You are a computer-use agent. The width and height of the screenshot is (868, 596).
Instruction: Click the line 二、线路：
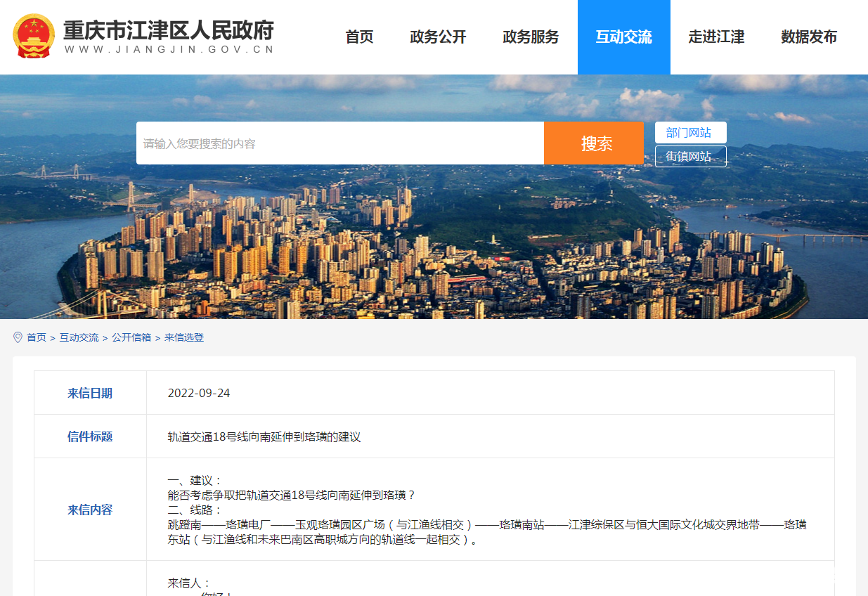pyautogui.click(x=195, y=510)
